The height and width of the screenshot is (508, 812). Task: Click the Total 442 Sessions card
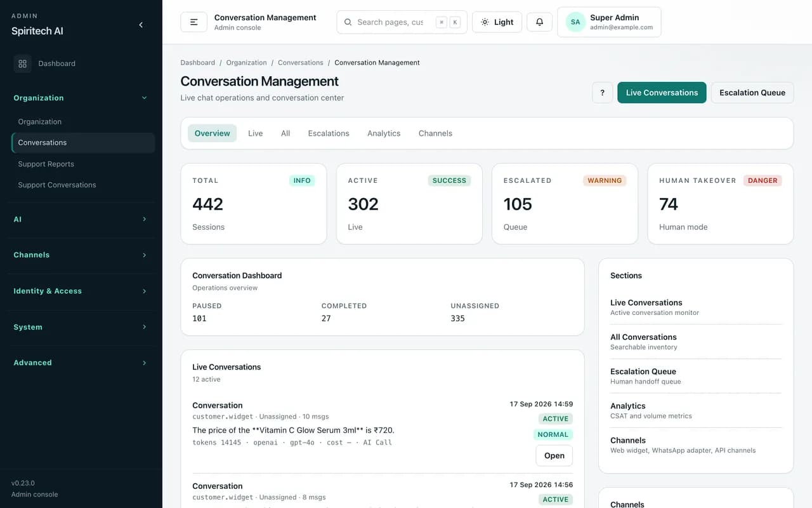254,204
